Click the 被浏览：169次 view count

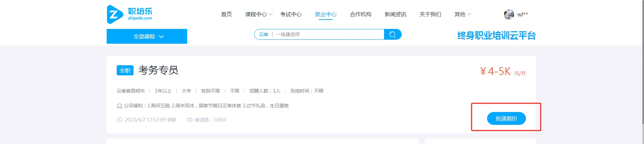pyautogui.click(x=211, y=120)
